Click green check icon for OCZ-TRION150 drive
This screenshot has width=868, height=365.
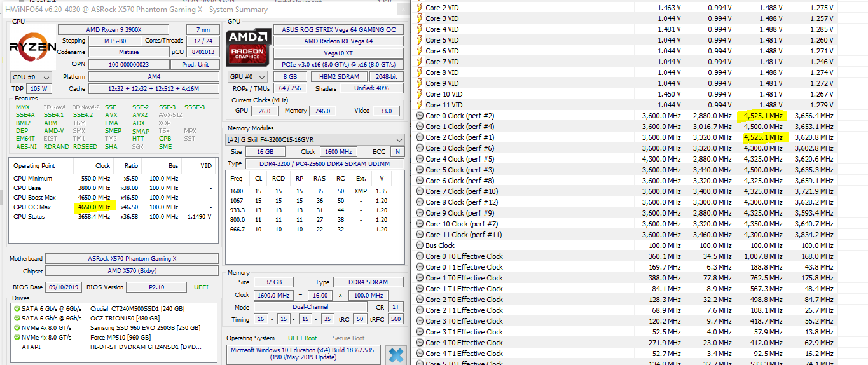(x=17, y=318)
